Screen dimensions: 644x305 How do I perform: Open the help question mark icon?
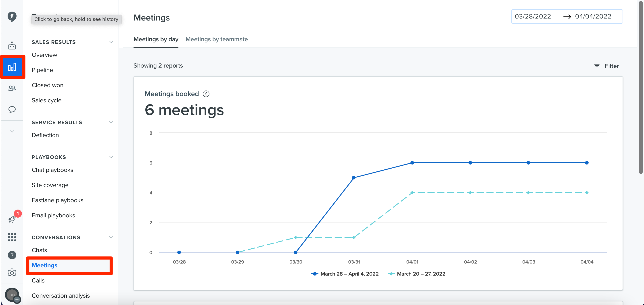12,255
